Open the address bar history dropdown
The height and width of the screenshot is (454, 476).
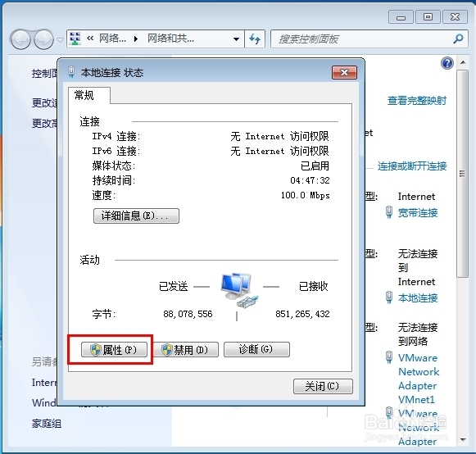coord(236,39)
